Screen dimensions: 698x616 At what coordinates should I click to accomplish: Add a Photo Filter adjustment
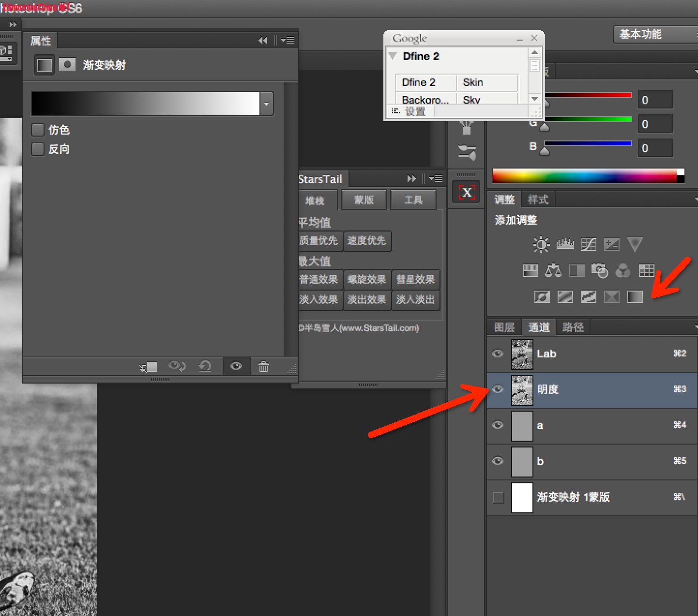[x=600, y=271]
